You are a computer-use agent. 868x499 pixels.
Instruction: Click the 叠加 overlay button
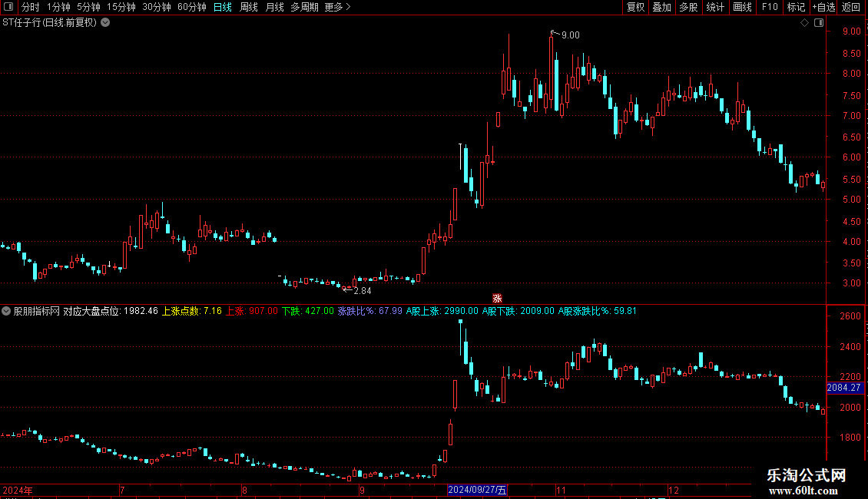[x=661, y=7]
